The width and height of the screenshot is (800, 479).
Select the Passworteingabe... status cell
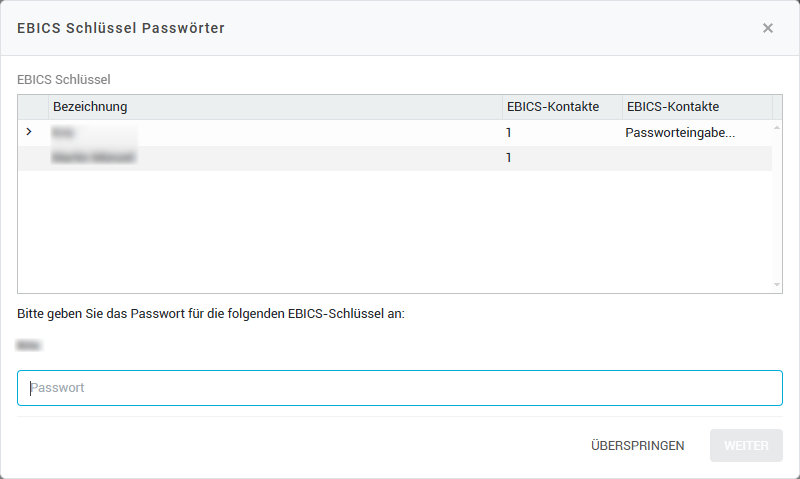[680, 132]
